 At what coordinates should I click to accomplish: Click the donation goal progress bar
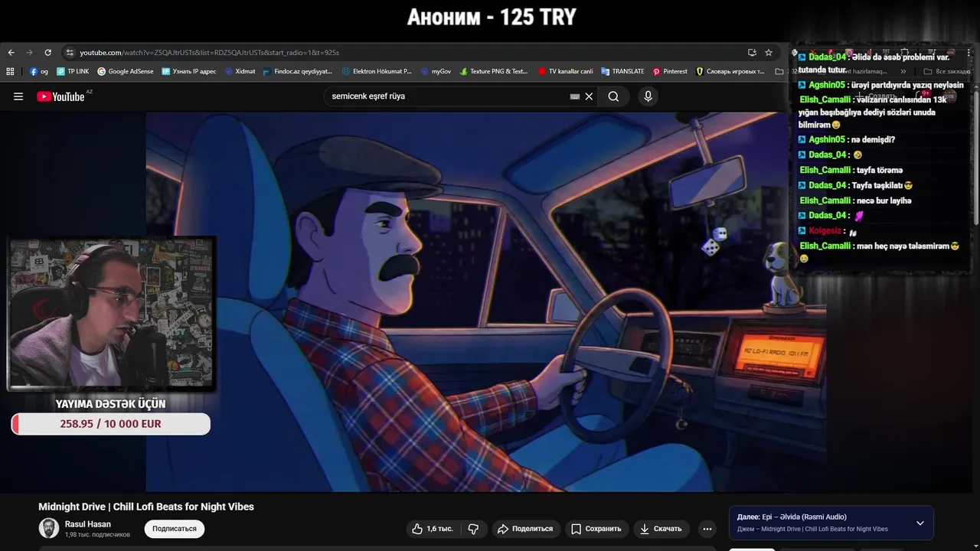pyautogui.click(x=111, y=424)
